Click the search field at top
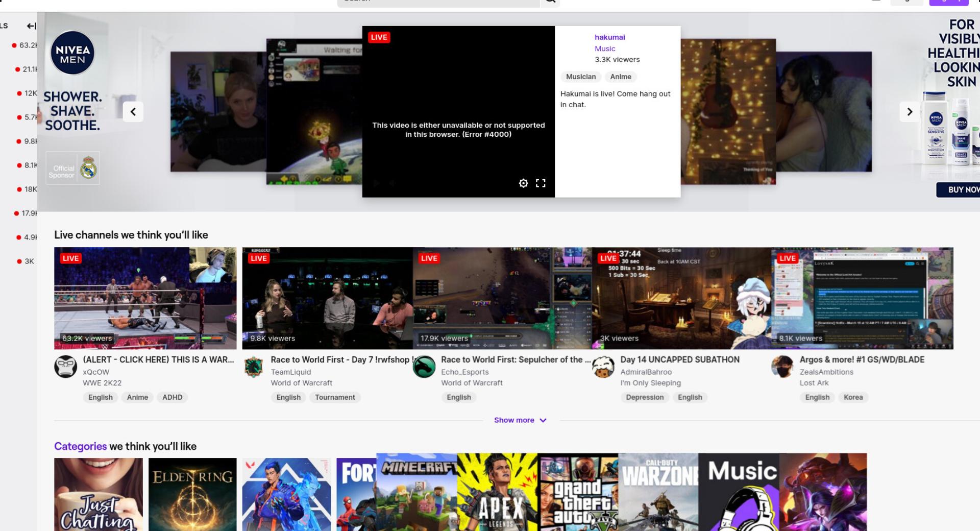The image size is (980, 531). coord(438,2)
